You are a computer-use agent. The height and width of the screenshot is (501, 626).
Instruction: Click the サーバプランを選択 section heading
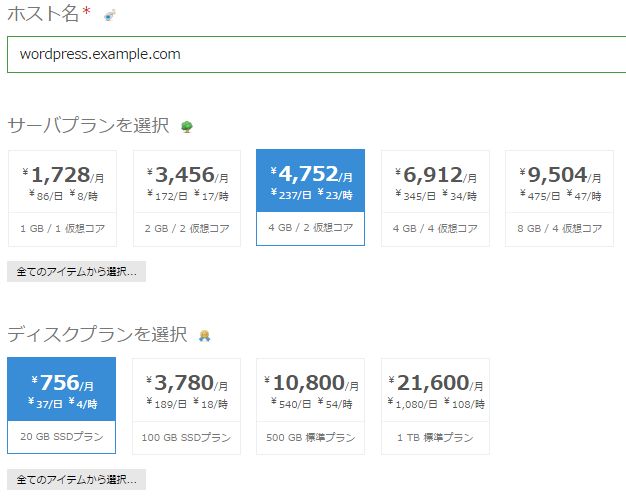tap(89, 127)
